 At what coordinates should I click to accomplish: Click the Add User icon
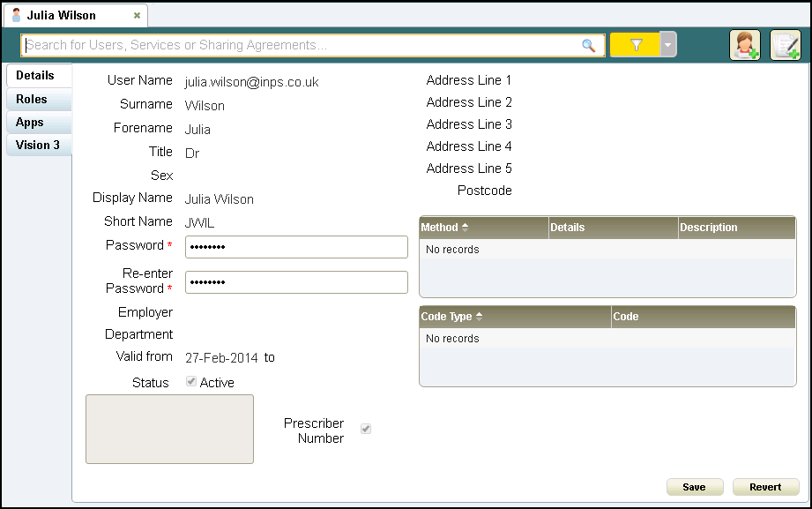[x=744, y=45]
